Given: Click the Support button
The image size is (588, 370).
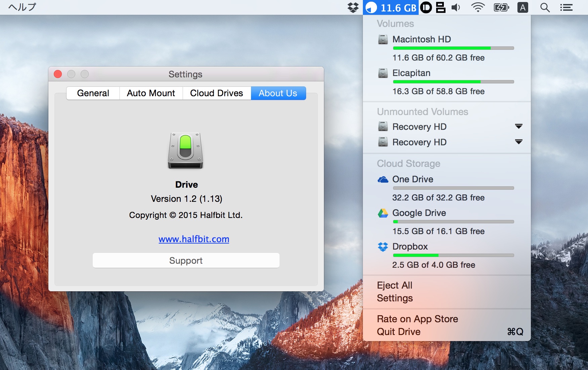Looking at the screenshot, I should click(186, 261).
